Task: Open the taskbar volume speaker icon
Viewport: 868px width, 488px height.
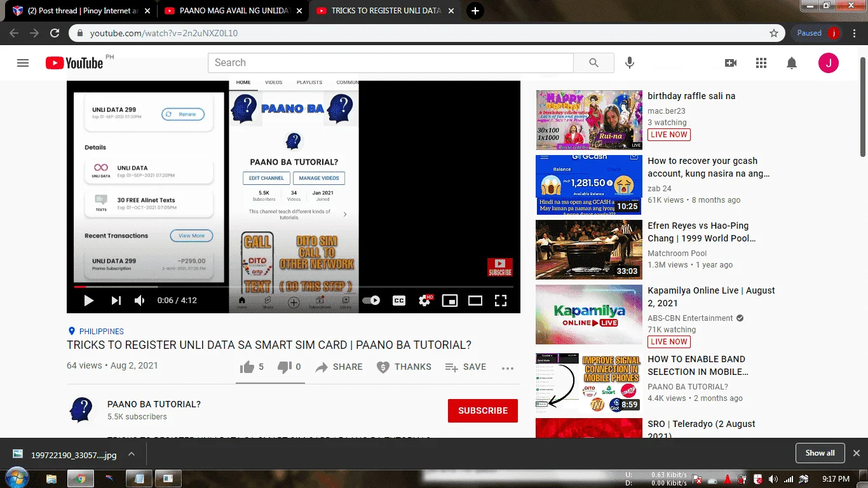Action: pos(773,479)
